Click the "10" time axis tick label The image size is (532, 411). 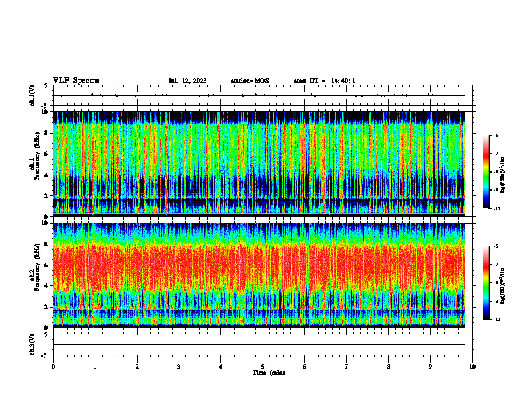472,367
